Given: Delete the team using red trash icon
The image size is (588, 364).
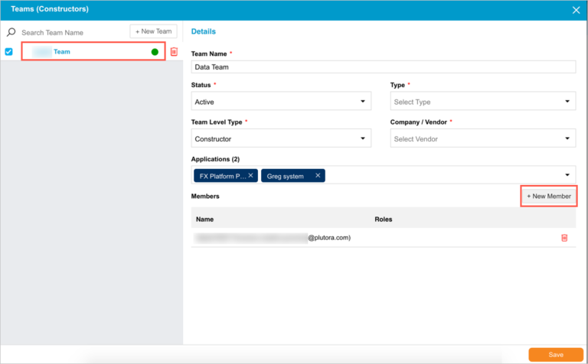Looking at the screenshot, I should [x=174, y=52].
